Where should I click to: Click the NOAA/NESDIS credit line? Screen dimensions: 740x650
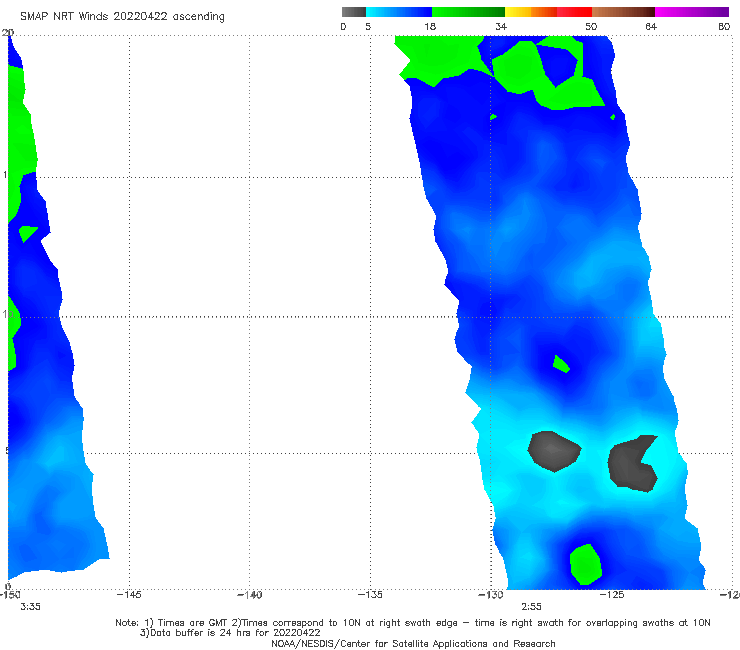click(x=413, y=644)
